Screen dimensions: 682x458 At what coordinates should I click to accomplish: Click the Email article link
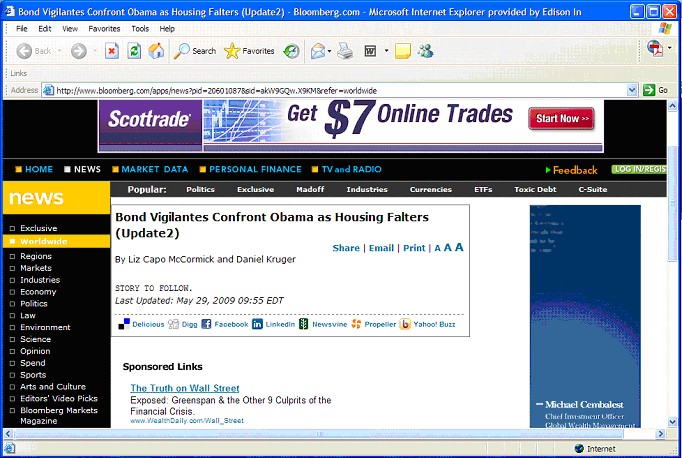[x=381, y=248]
